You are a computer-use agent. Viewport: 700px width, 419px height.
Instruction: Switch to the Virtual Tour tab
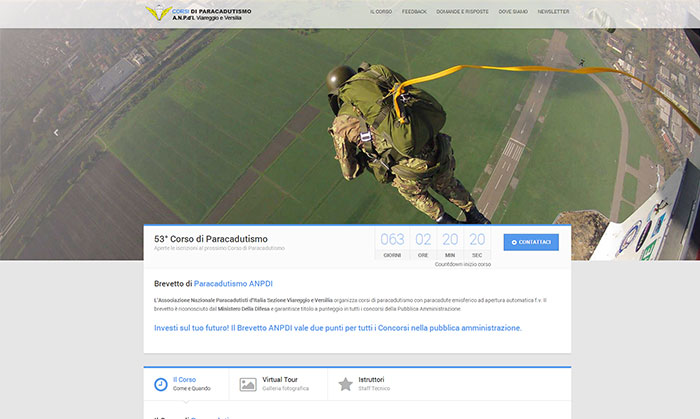click(x=279, y=380)
